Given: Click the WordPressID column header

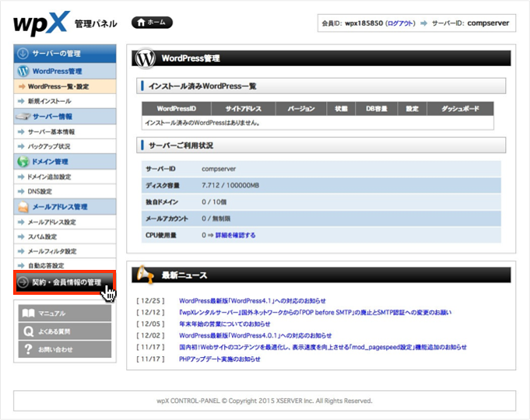Looking at the screenshot, I should click(x=177, y=109).
